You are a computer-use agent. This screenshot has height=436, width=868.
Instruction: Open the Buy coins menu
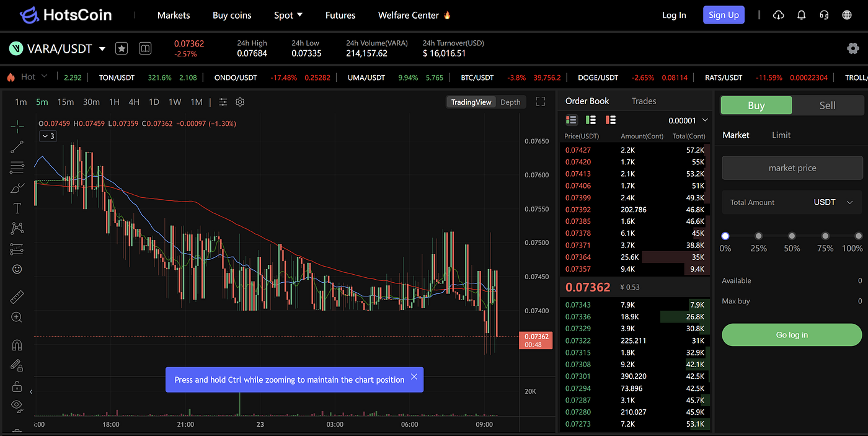[232, 15]
